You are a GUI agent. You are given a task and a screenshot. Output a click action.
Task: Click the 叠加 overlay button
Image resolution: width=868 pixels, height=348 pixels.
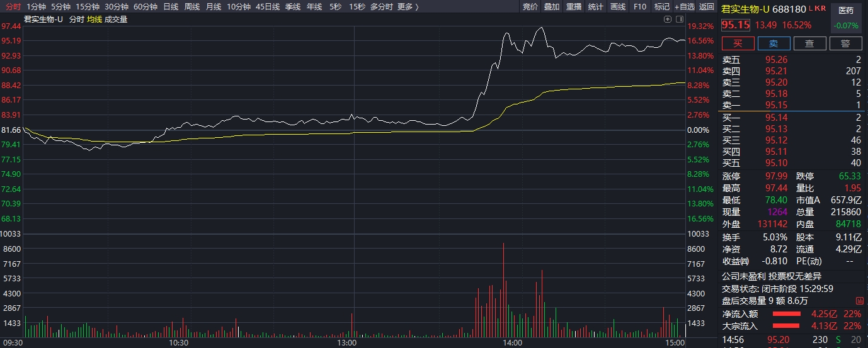pyautogui.click(x=552, y=7)
